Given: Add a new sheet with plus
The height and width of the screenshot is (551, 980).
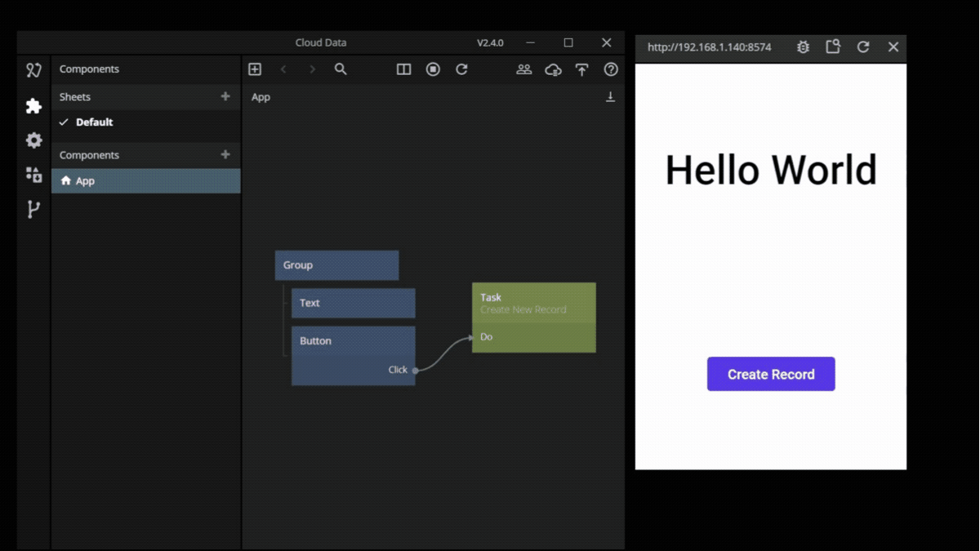Looking at the screenshot, I should 225,96.
